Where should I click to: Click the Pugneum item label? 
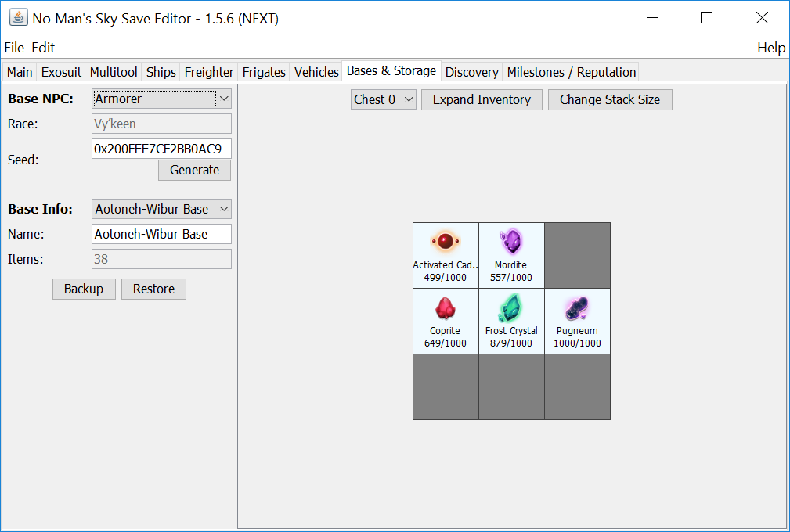[577, 331]
